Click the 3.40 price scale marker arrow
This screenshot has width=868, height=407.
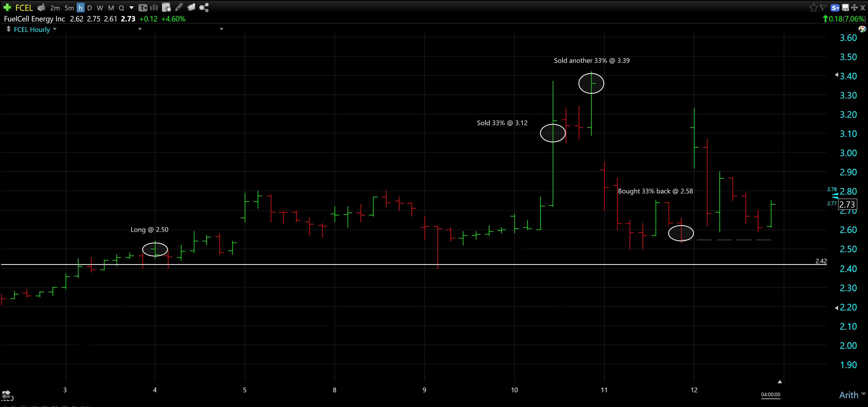(x=836, y=75)
